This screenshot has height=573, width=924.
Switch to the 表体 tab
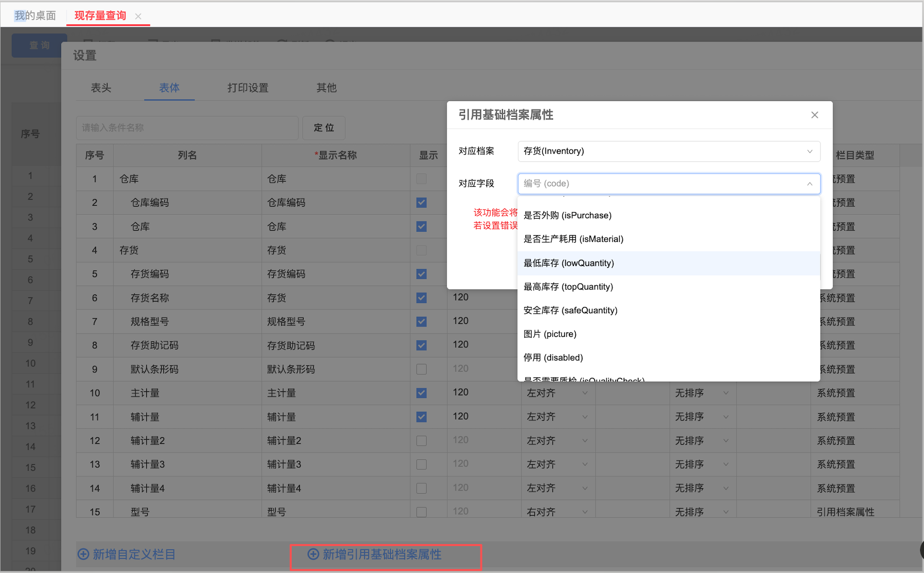(x=169, y=88)
